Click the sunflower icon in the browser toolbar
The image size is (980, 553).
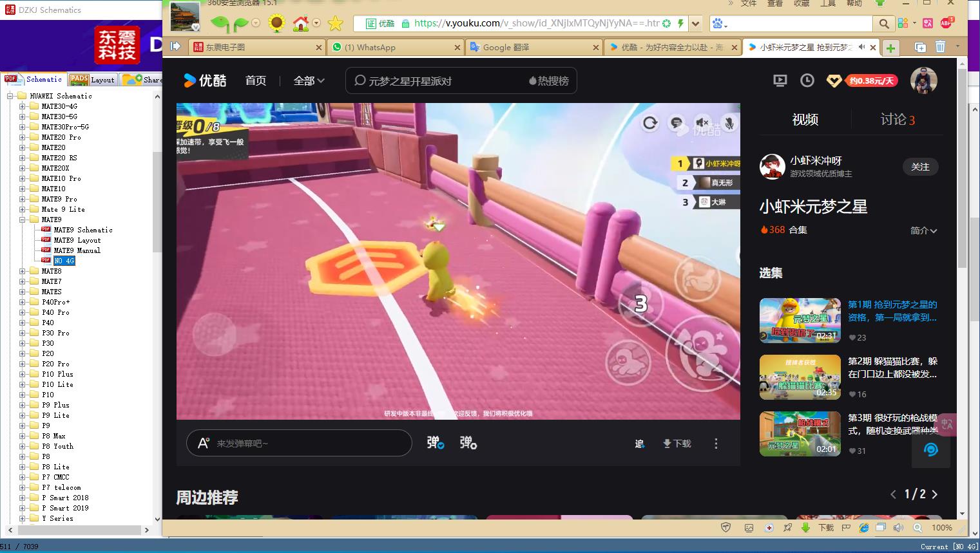click(x=276, y=24)
